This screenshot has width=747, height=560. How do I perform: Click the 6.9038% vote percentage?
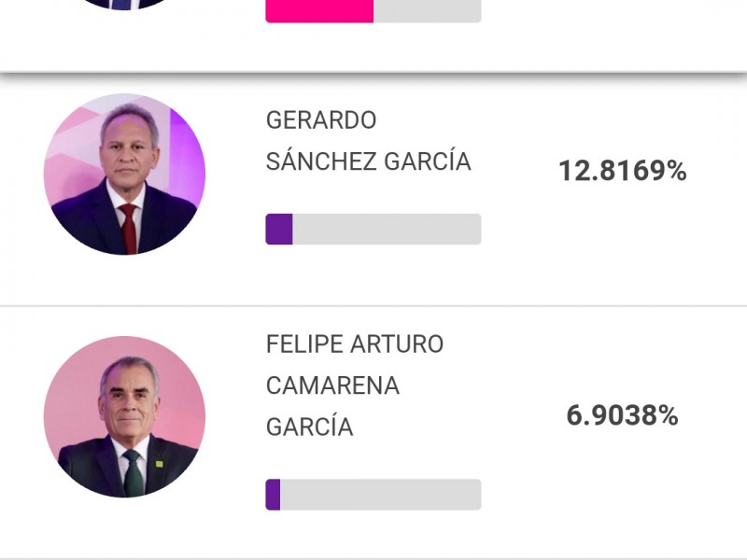click(x=622, y=415)
